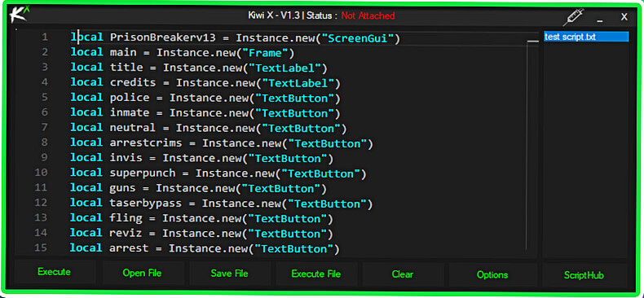This screenshot has width=644, height=298.
Task: Click 'guns' variable on line 11
Action: (123, 188)
